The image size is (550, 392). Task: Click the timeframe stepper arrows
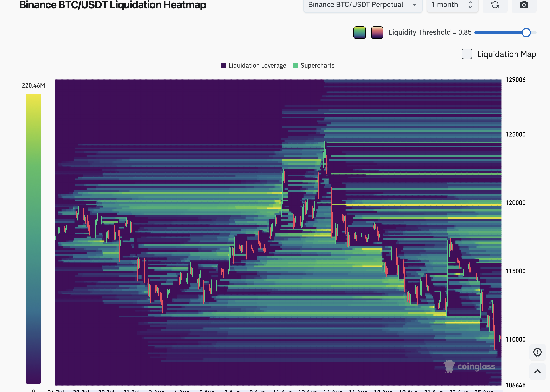pos(470,5)
